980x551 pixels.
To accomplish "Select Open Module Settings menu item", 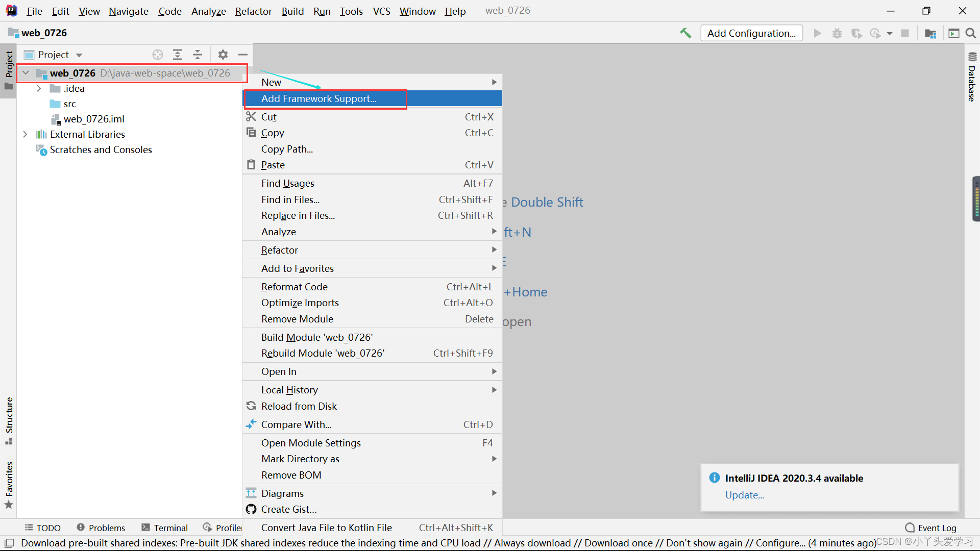I will tap(311, 443).
